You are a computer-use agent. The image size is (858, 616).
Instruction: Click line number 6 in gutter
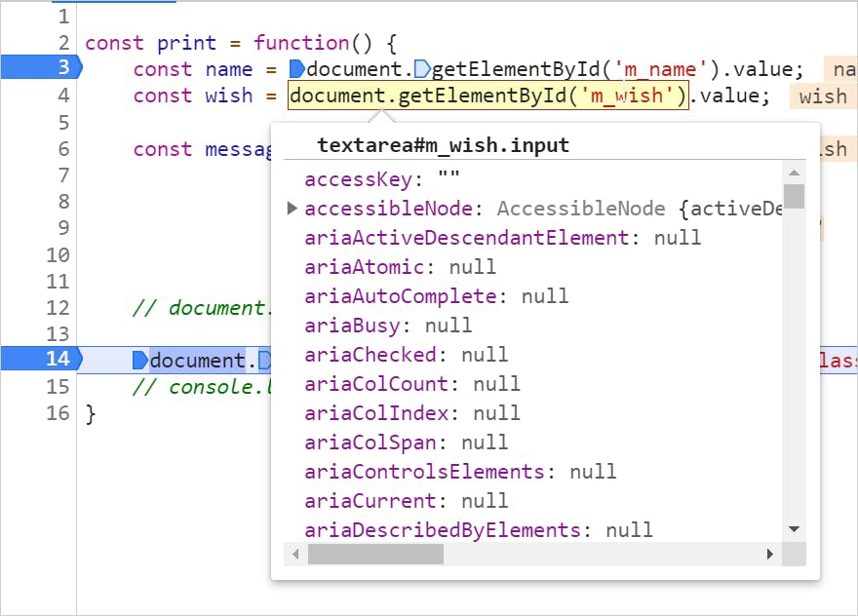pos(64,149)
